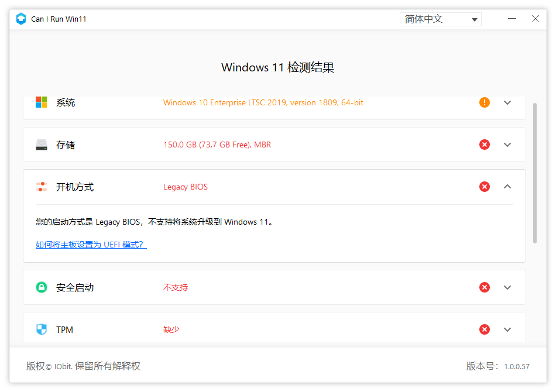The height and width of the screenshot is (392, 556).
Task: Click the 150.0 GB (73.7 GB Free), MBR value
Action: (217, 145)
